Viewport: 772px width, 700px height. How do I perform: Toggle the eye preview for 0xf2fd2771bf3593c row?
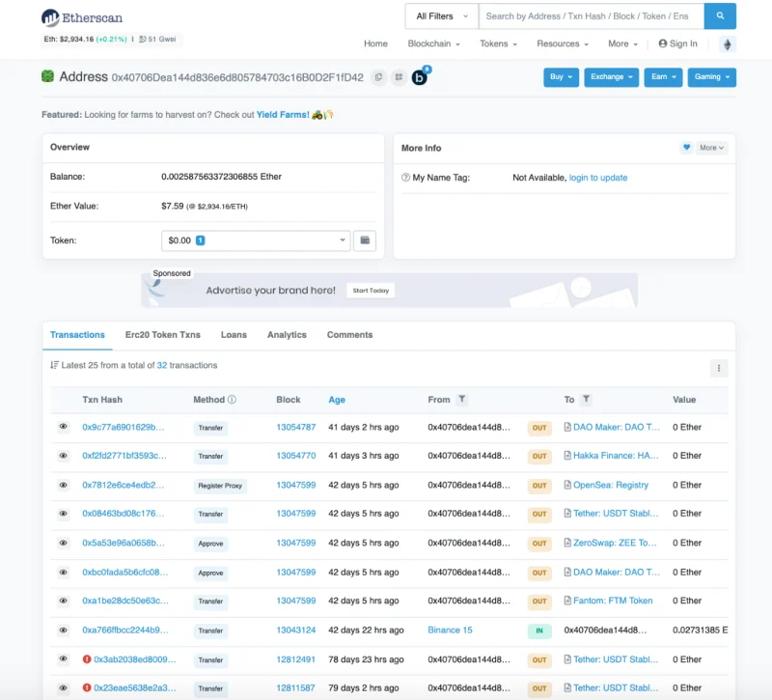pos(63,456)
